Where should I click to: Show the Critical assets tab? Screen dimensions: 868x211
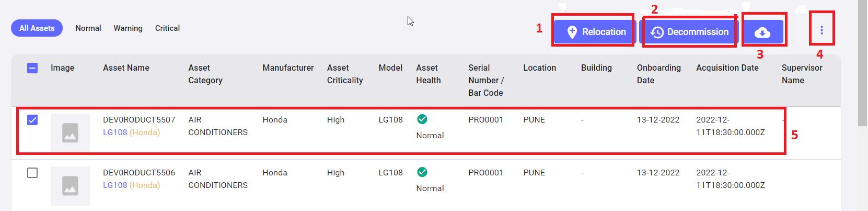[167, 28]
